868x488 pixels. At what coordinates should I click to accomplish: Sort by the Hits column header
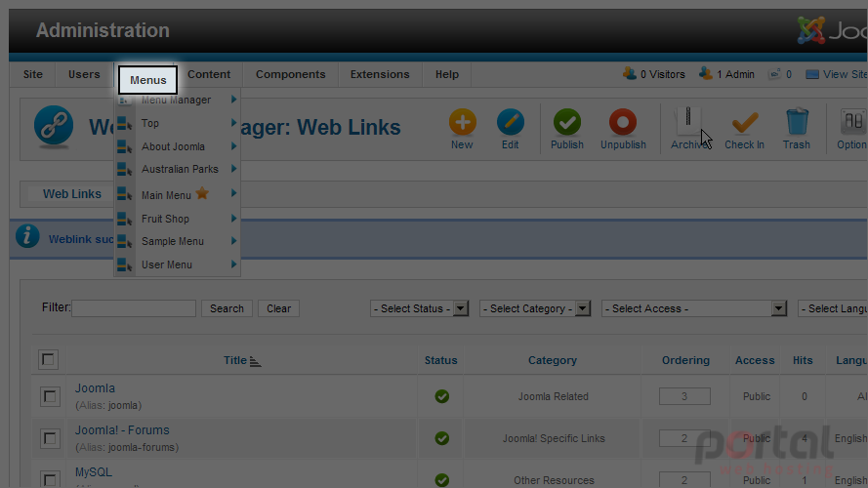click(x=803, y=360)
